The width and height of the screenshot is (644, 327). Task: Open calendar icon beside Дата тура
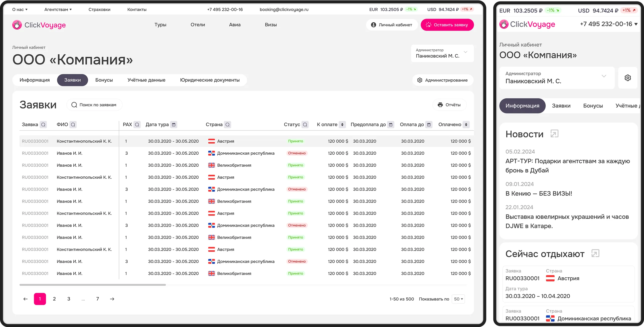[174, 125]
